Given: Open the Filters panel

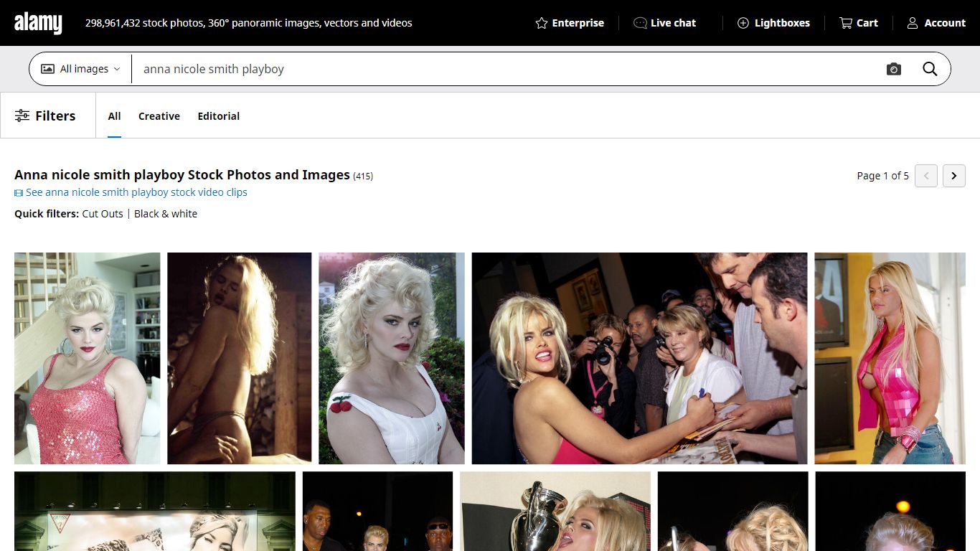Looking at the screenshot, I should click(45, 116).
